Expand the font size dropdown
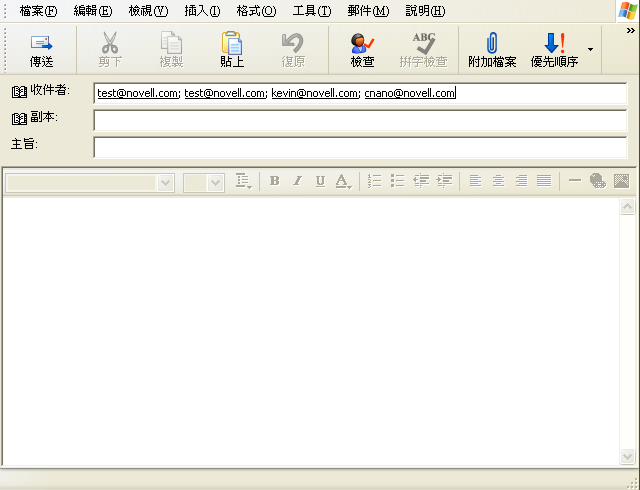This screenshot has height=490, width=640. 215,183
